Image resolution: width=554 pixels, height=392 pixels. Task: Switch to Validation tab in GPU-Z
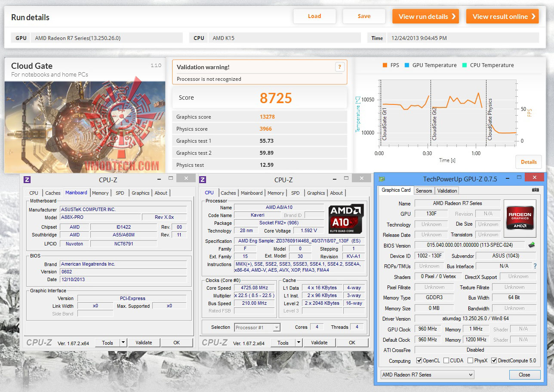tap(447, 190)
